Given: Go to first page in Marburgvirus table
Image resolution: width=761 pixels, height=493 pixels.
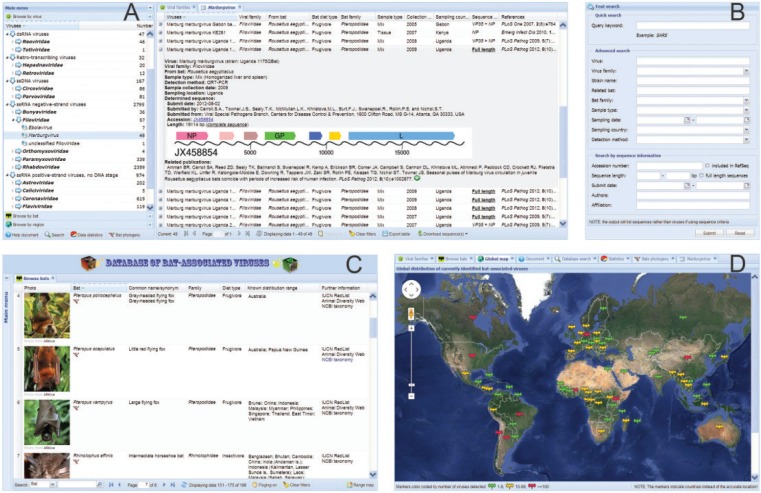Looking at the screenshot, I should click(x=186, y=234).
